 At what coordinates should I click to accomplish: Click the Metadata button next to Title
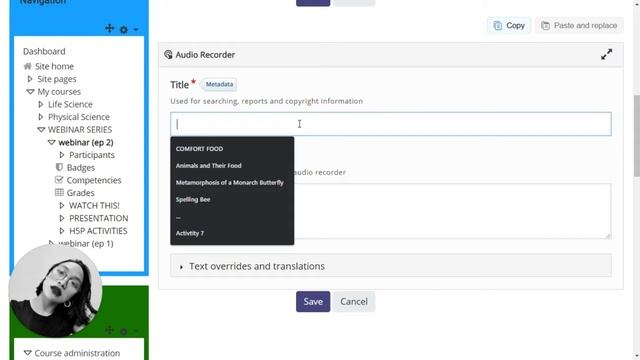click(x=219, y=84)
